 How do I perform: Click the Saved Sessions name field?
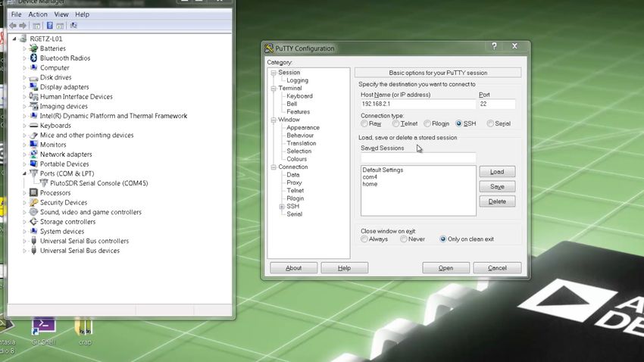[x=418, y=158]
